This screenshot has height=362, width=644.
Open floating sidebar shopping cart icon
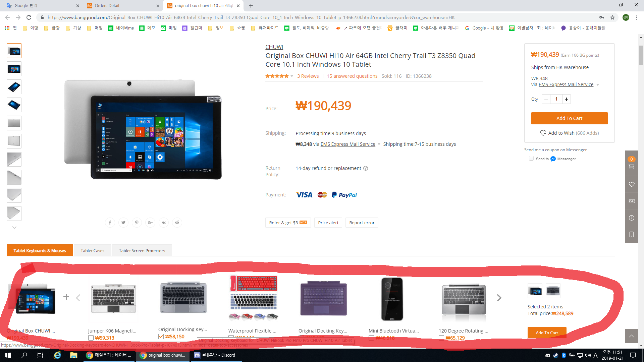point(631,167)
